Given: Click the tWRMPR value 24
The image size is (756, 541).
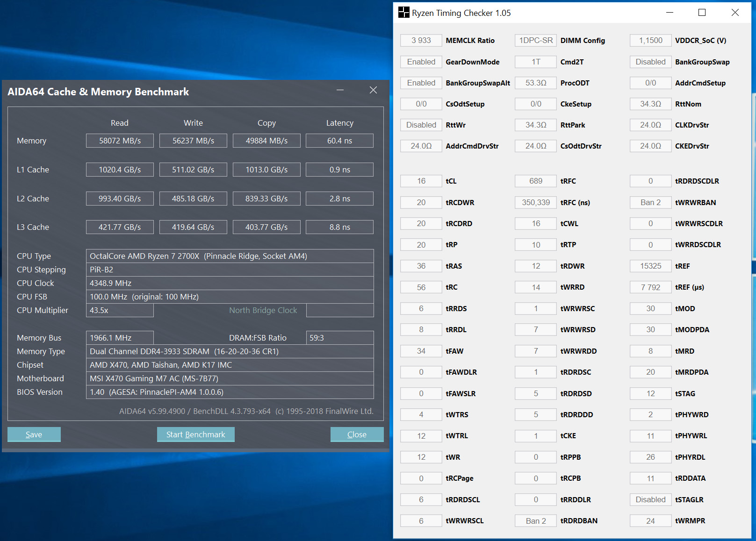Looking at the screenshot, I should click(651, 521).
